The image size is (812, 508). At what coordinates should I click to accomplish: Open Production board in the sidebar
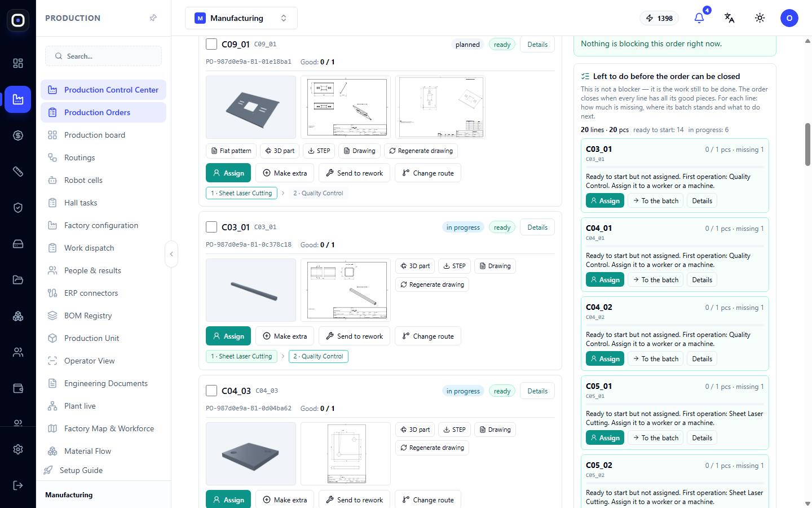[x=103, y=135]
